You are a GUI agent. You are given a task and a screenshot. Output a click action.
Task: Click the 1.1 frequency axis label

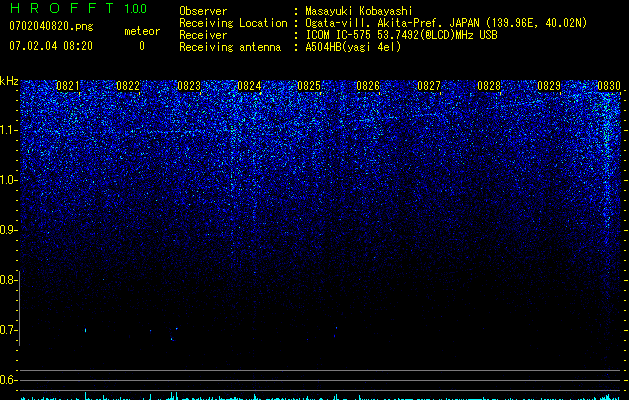pyautogui.click(x=8, y=130)
